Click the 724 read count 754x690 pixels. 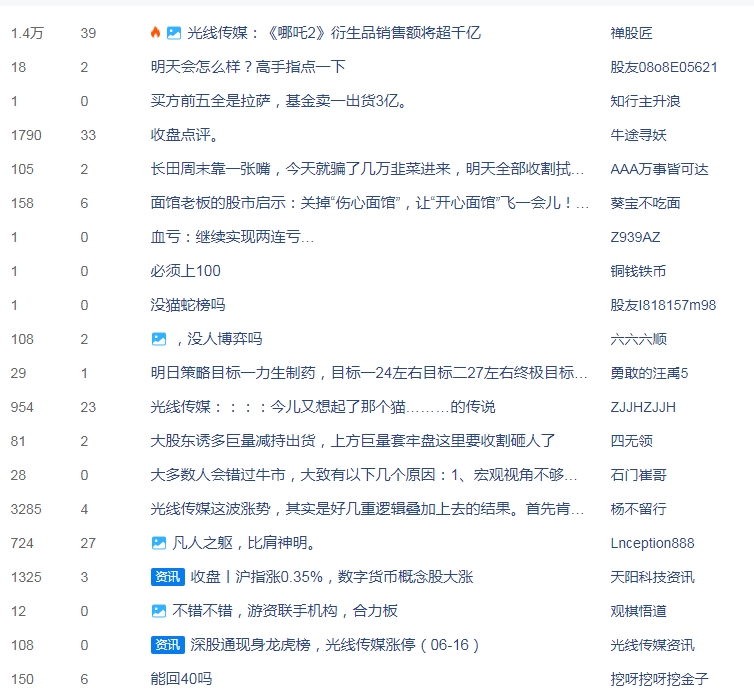point(22,543)
